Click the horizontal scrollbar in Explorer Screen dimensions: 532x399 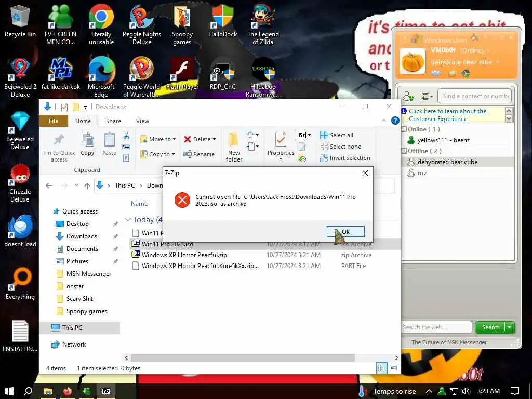tap(243, 357)
